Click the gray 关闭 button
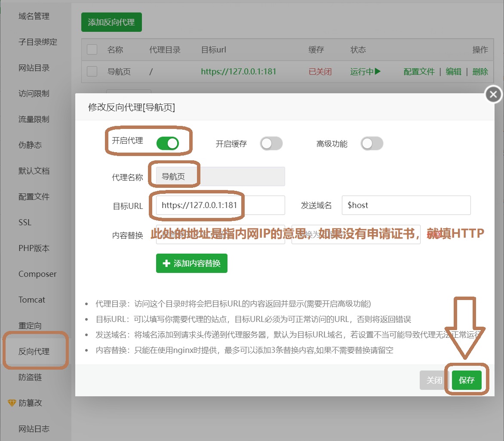The width and height of the screenshot is (504, 441). [434, 380]
